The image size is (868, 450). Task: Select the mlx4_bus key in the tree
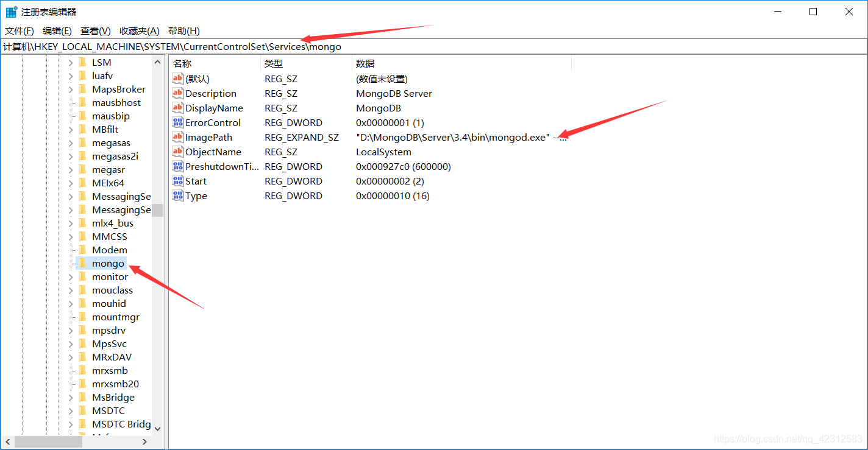113,223
